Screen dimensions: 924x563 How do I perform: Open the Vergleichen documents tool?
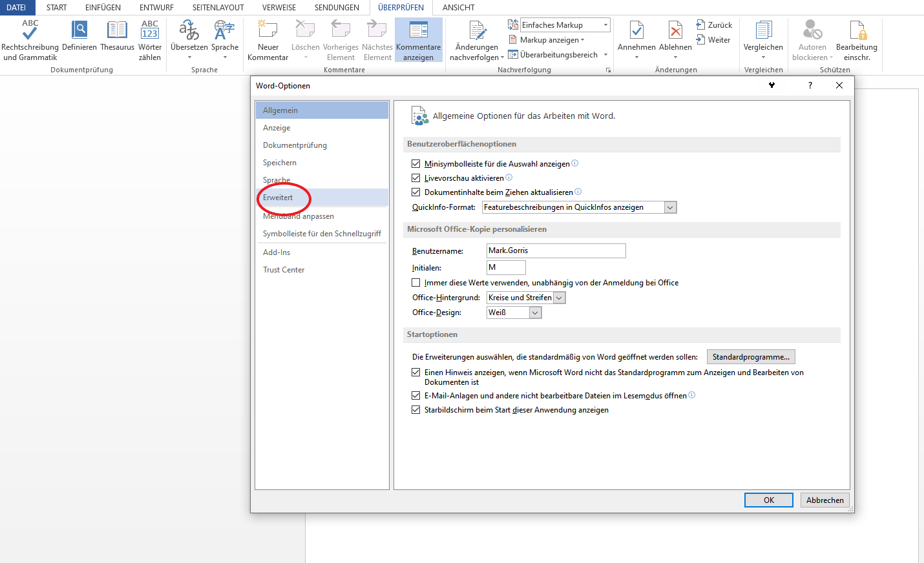[x=763, y=40]
